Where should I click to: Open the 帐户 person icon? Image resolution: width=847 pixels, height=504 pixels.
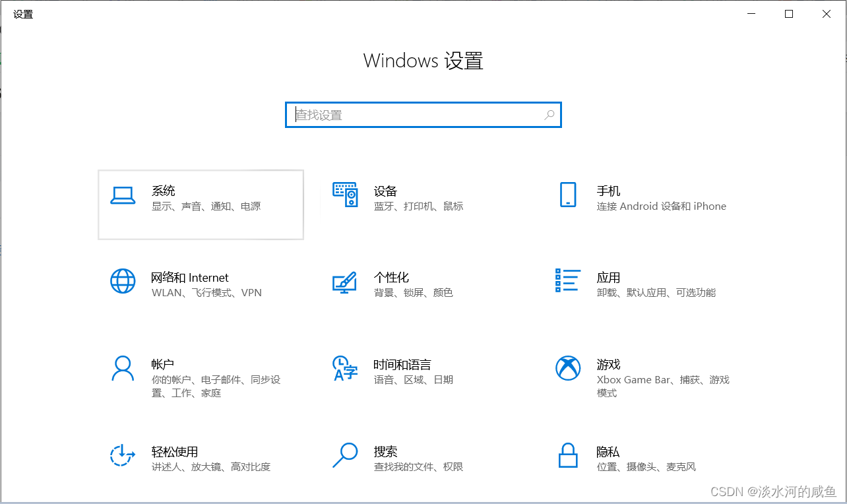point(123,368)
